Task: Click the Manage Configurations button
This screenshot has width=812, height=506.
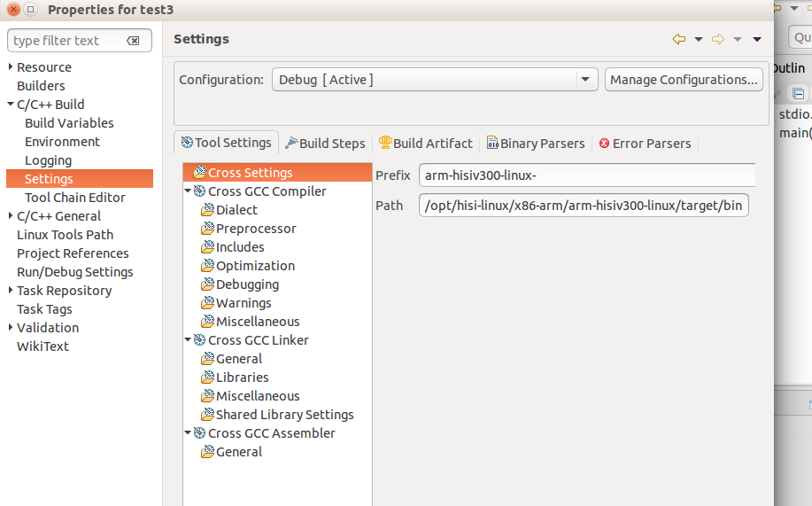Action: pyautogui.click(x=684, y=80)
